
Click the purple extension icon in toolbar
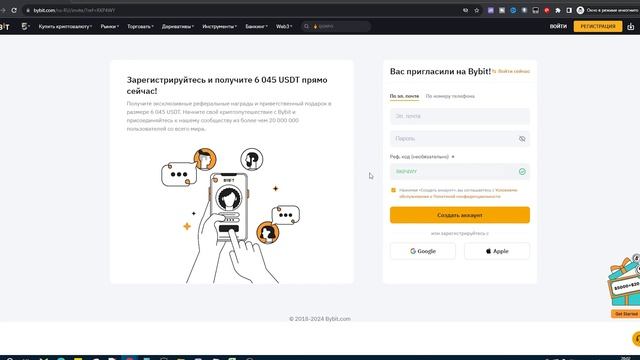[x=491, y=10]
